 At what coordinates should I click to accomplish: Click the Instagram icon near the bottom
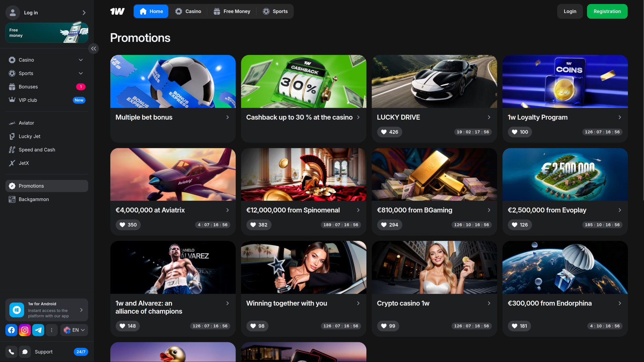25,330
